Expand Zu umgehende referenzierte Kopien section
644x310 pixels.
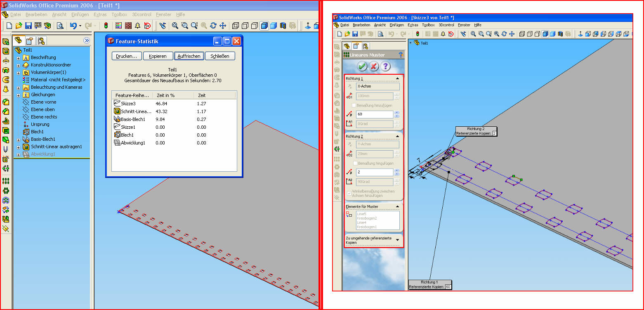pos(397,239)
